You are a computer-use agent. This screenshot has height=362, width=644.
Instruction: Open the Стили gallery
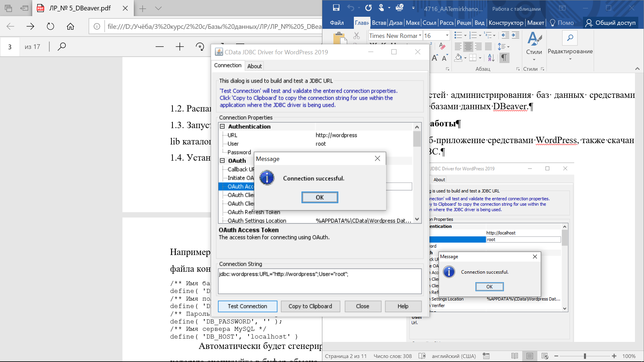click(534, 46)
